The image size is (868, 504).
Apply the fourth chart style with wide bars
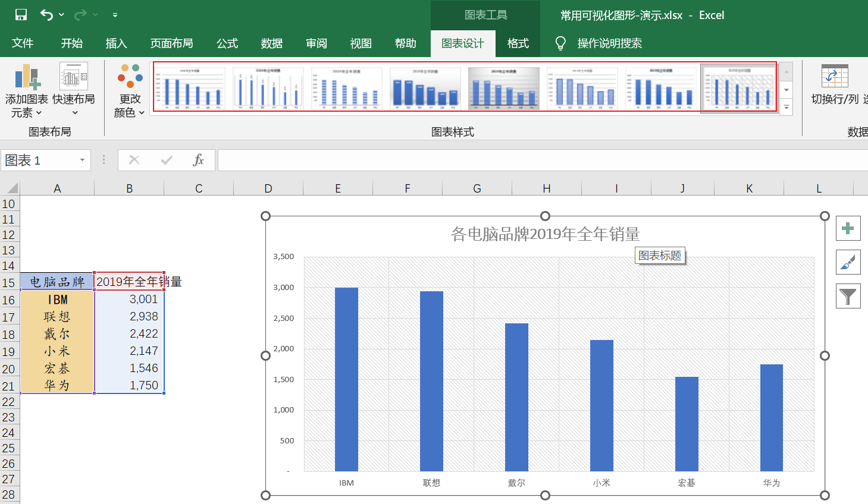pos(425,88)
